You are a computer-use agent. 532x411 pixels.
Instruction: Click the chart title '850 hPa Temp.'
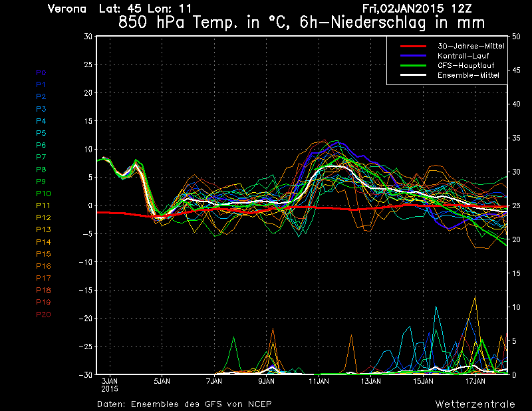(178, 23)
